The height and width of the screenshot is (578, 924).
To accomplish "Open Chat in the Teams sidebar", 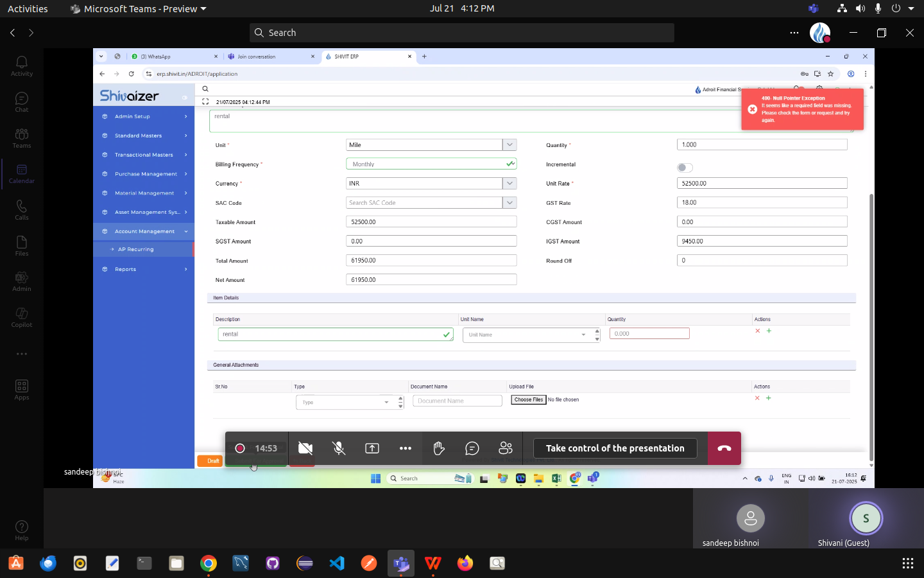I will click(21, 101).
